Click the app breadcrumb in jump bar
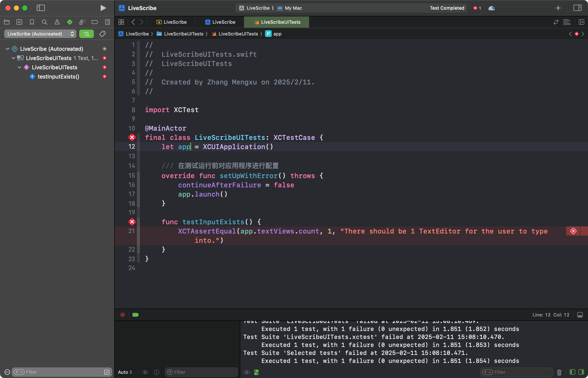This screenshot has width=588, height=378. click(x=277, y=34)
